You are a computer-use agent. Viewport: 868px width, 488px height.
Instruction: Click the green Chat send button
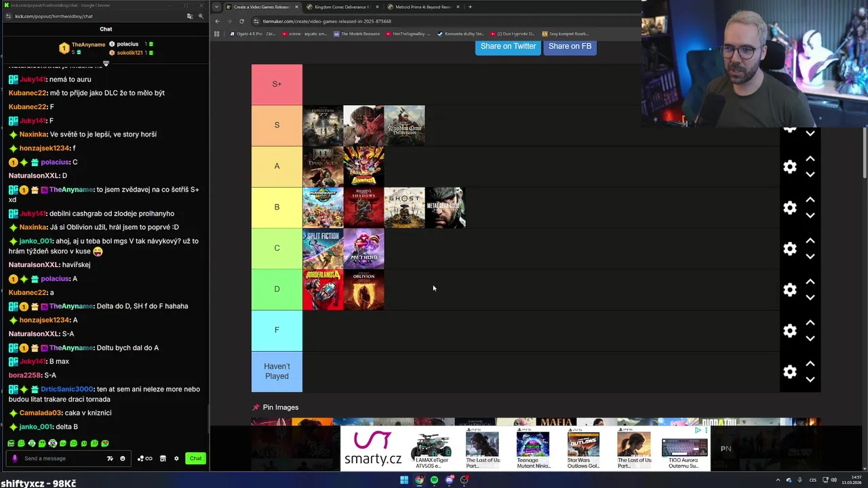(195, 458)
